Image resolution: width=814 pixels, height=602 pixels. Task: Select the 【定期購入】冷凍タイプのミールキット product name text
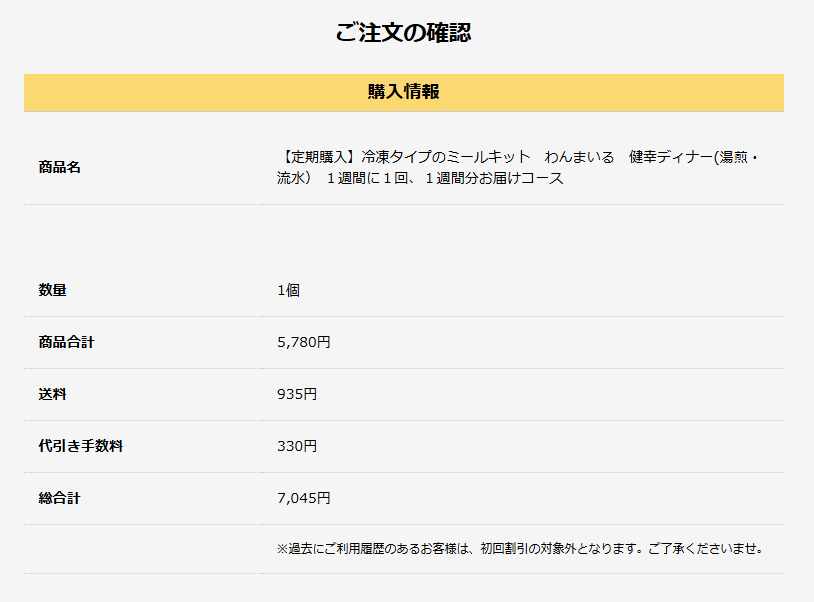tap(518, 167)
